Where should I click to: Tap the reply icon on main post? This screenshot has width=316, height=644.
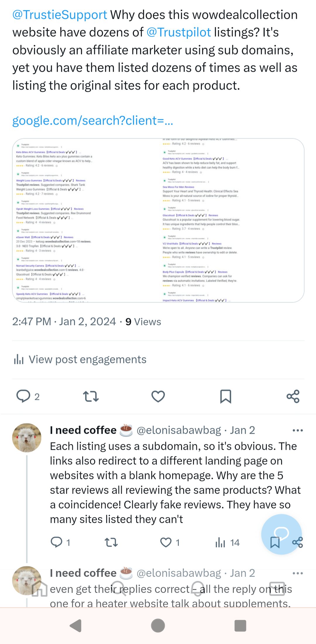coord(23,396)
